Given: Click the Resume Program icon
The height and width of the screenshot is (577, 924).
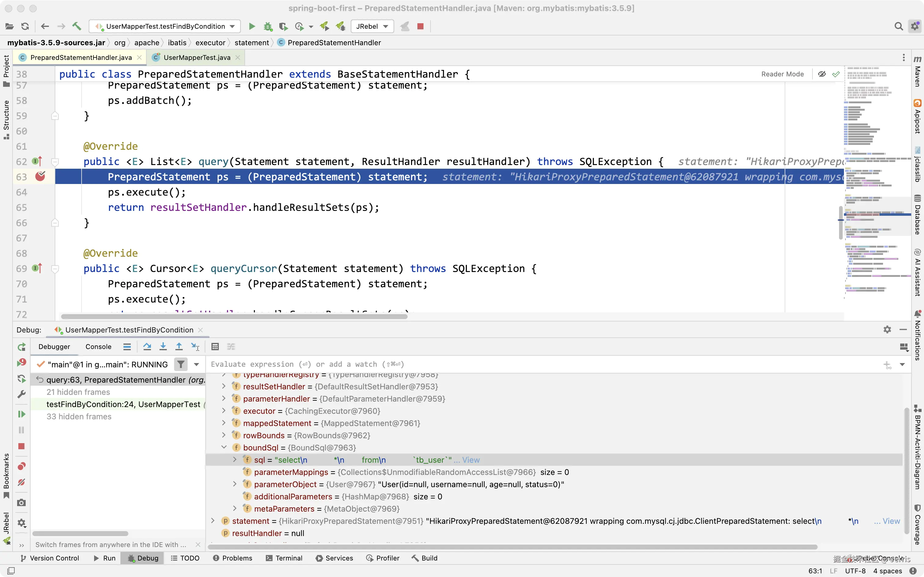Looking at the screenshot, I should coord(21,414).
